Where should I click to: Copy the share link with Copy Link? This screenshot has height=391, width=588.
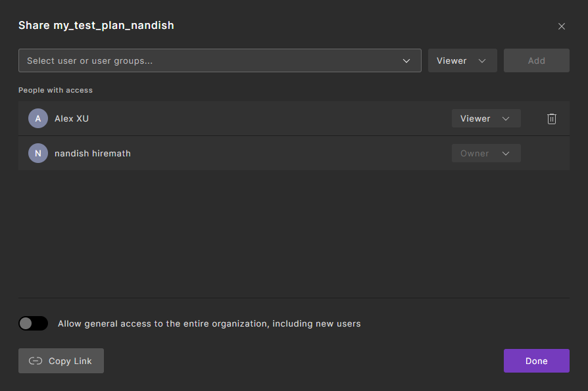(61, 361)
